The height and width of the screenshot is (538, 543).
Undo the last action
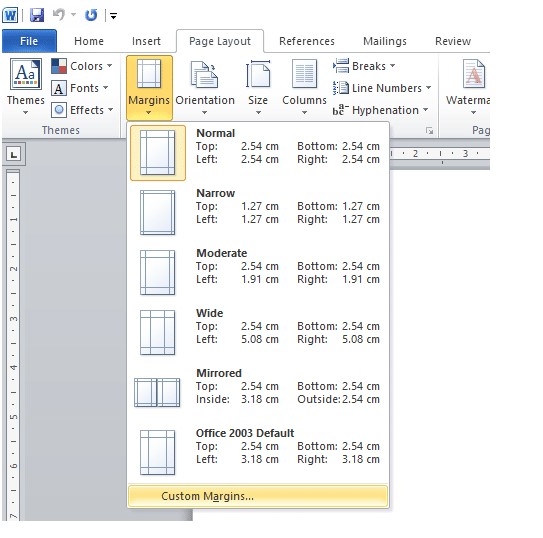pyautogui.click(x=59, y=15)
